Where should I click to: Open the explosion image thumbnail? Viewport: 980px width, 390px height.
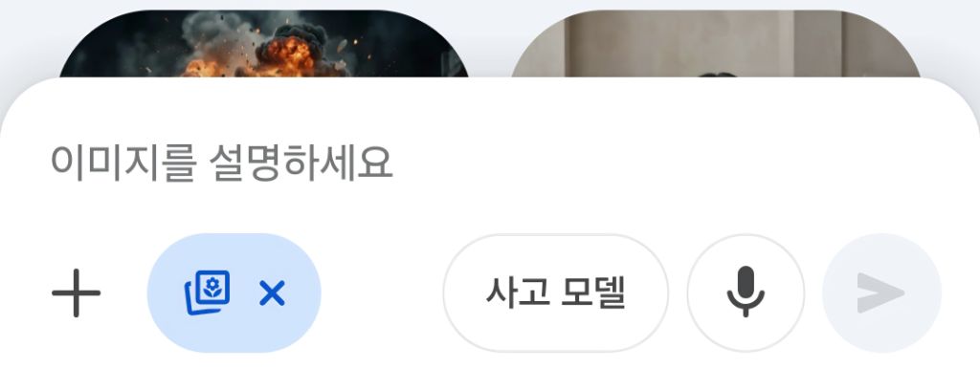264,44
